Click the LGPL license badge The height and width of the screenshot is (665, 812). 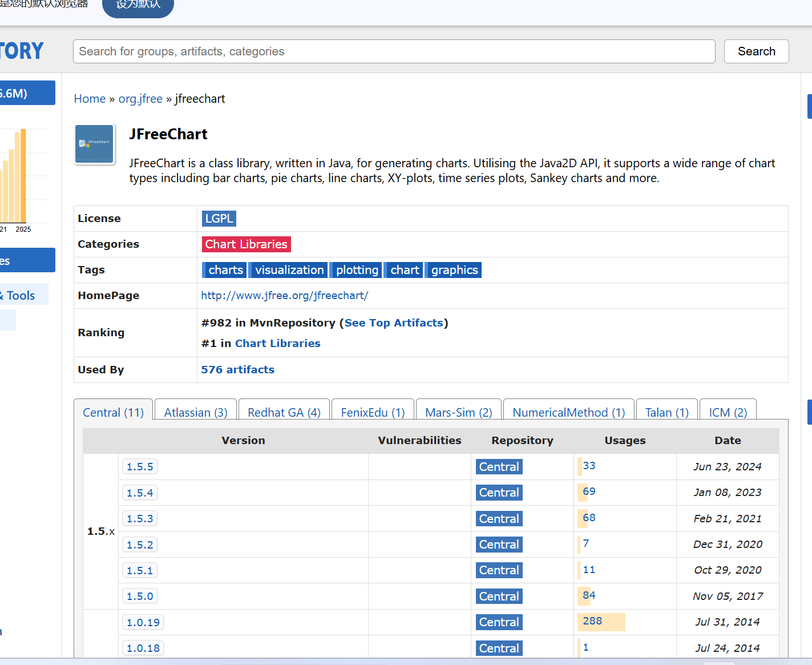pos(219,219)
